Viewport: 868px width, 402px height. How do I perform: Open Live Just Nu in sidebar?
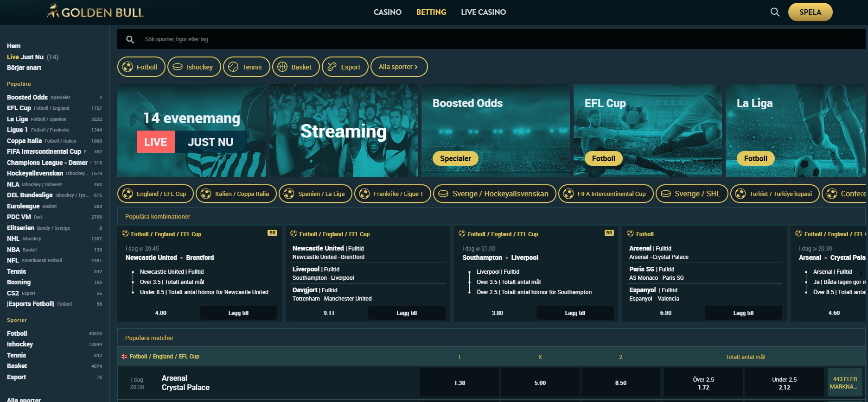click(x=32, y=57)
